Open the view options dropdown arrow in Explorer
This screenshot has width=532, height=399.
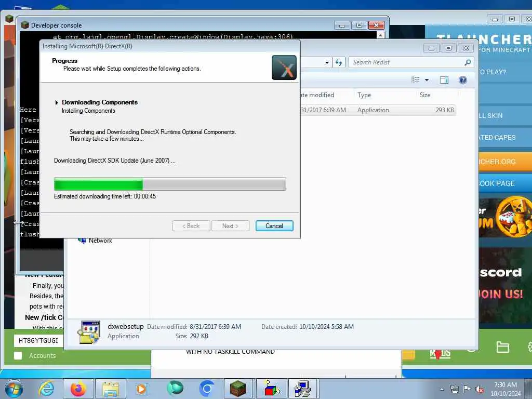pyautogui.click(x=427, y=80)
